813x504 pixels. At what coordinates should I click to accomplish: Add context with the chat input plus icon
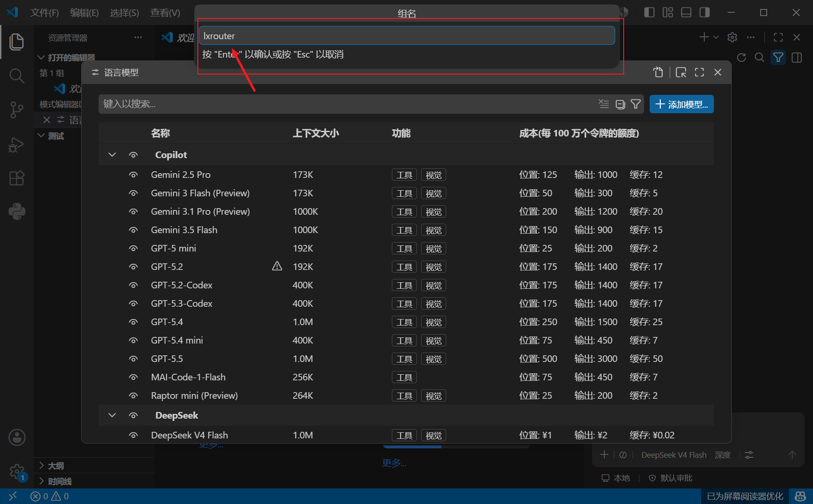click(x=604, y=454)
